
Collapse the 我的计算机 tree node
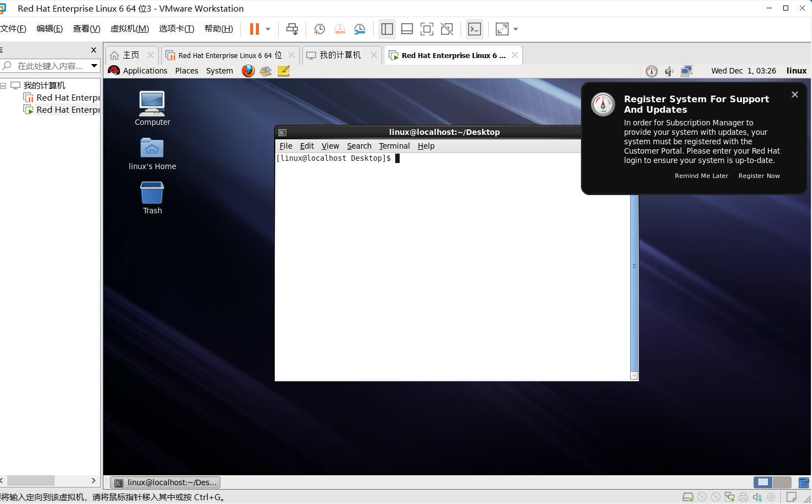coord(3,86)
